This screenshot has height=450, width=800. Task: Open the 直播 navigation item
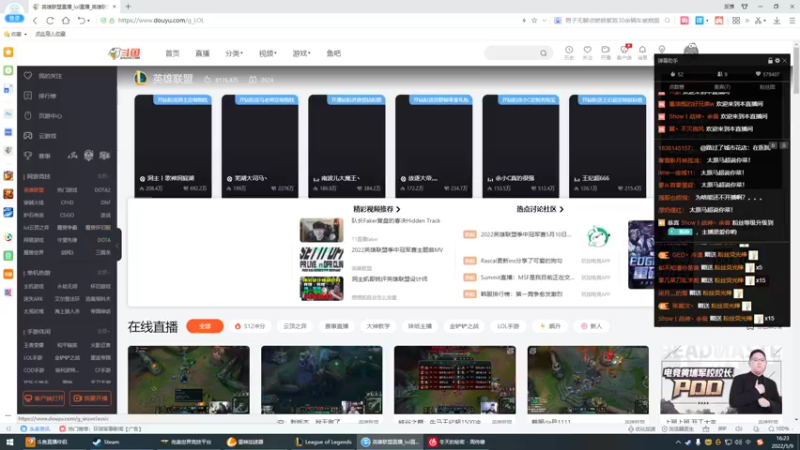coord(202,53)
